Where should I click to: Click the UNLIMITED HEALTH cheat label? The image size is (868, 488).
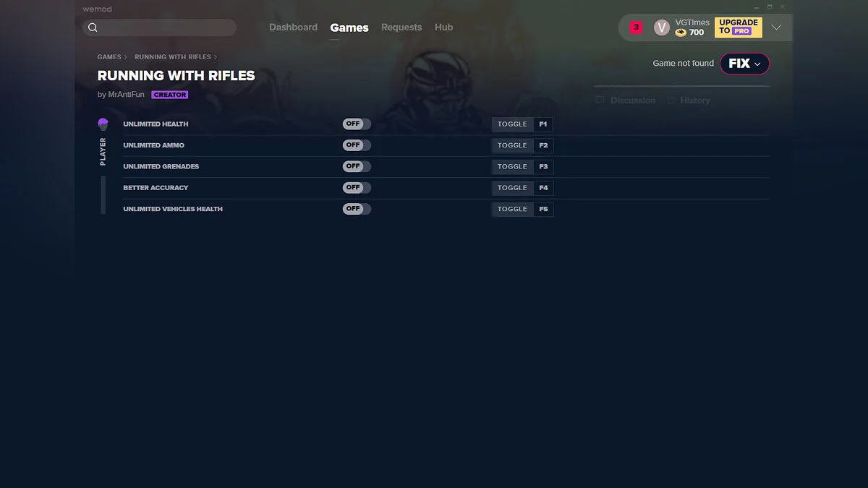(156, 124)
